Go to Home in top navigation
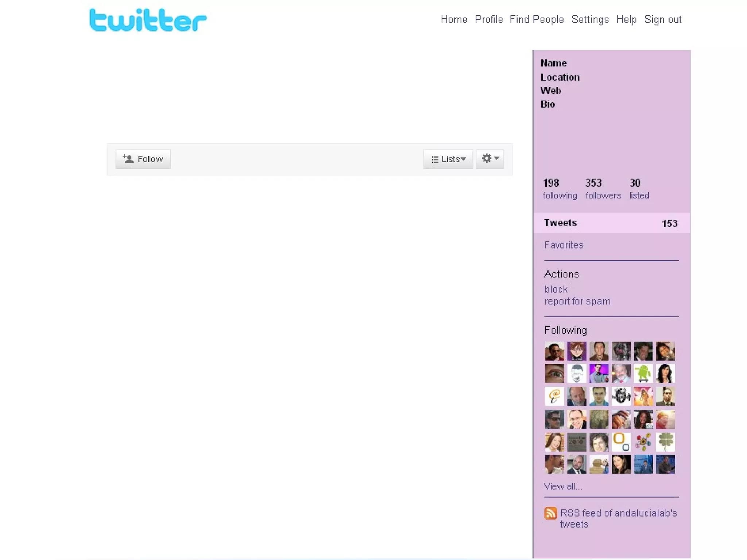Screen dimensions: 747x560 coord(454,19)
